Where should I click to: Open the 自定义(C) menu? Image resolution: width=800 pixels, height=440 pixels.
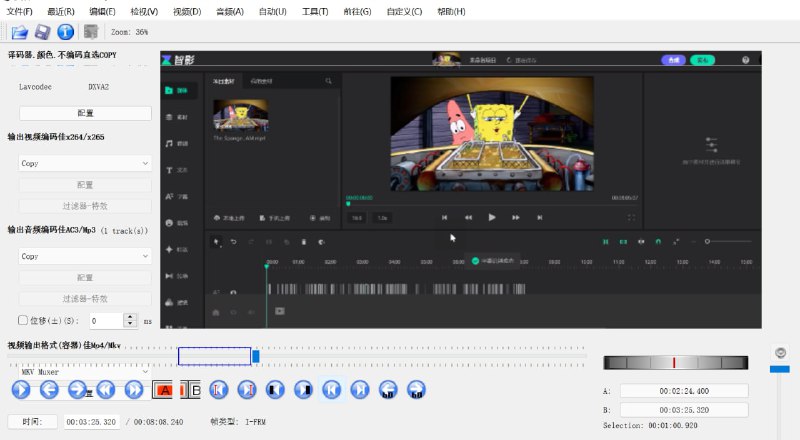coord(405,11)
